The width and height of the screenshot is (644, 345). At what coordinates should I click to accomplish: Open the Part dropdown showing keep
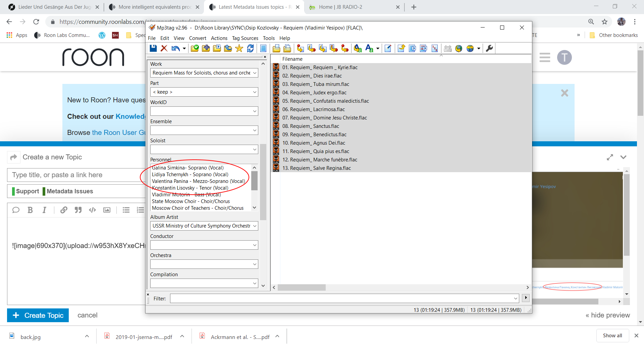[x=255, y=92]
